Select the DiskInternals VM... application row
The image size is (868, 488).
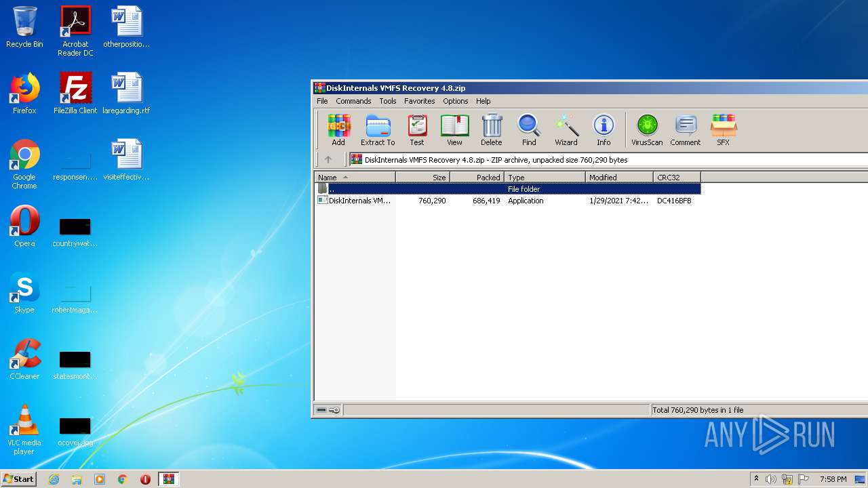tap(508, 201)
